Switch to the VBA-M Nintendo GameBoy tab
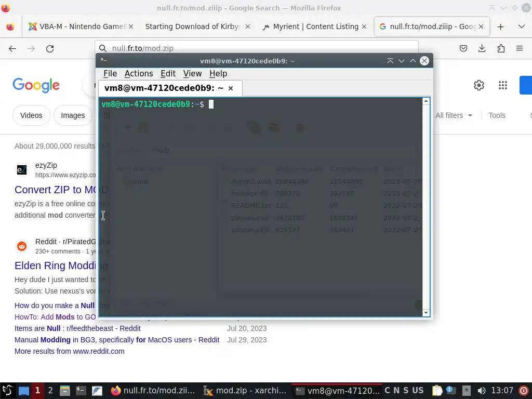 79,26
